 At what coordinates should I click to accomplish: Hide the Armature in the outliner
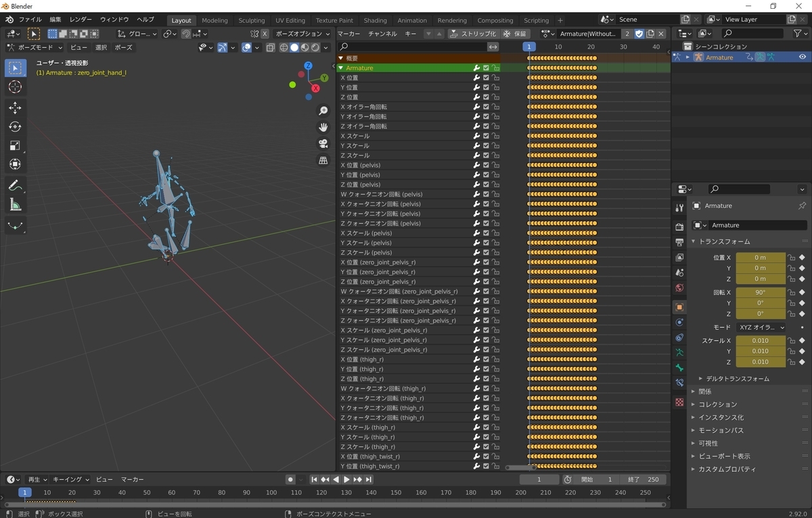803,57
